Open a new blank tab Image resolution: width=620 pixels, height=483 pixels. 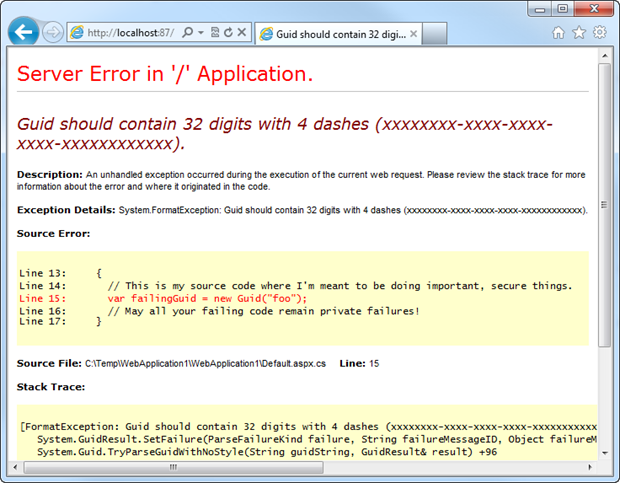coord(434,34)
